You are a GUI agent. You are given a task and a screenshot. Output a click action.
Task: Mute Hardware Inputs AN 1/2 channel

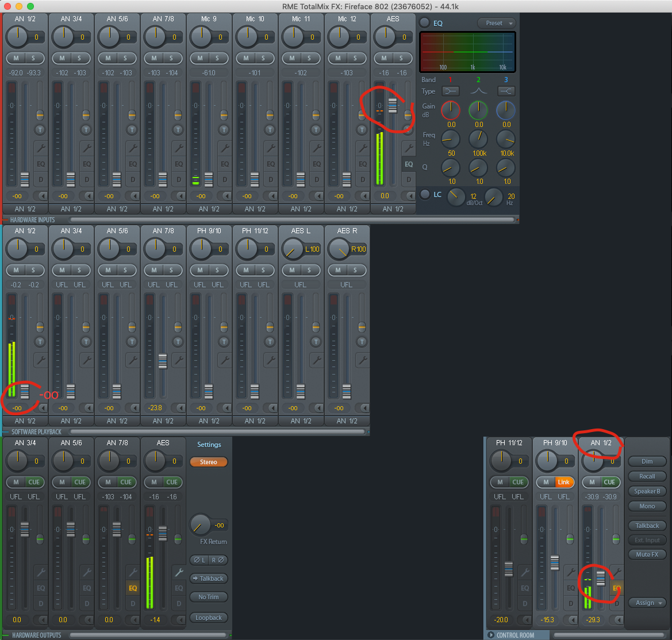(16, 58)
